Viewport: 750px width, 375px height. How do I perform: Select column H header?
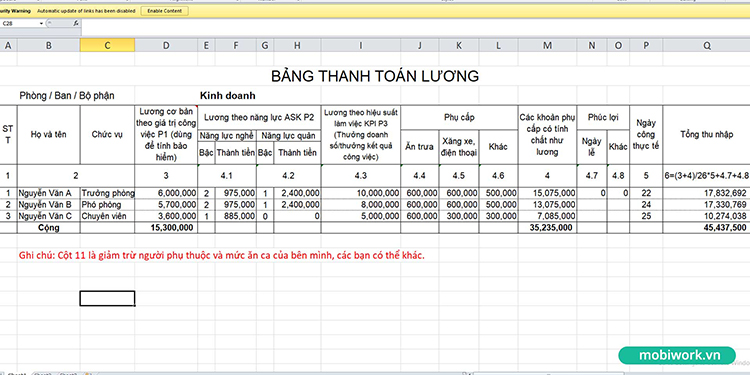[297, 45]
